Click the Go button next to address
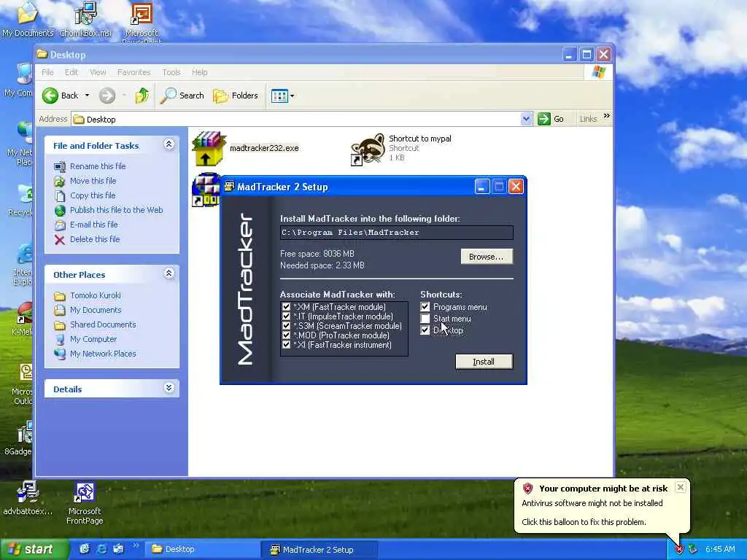747x560 pixels. (551, 119)
